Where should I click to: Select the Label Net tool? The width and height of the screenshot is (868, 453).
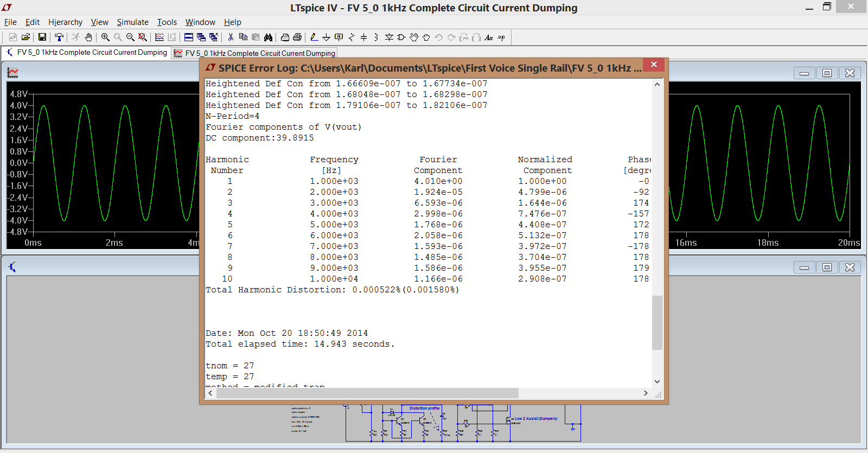[x=339, y=37]
